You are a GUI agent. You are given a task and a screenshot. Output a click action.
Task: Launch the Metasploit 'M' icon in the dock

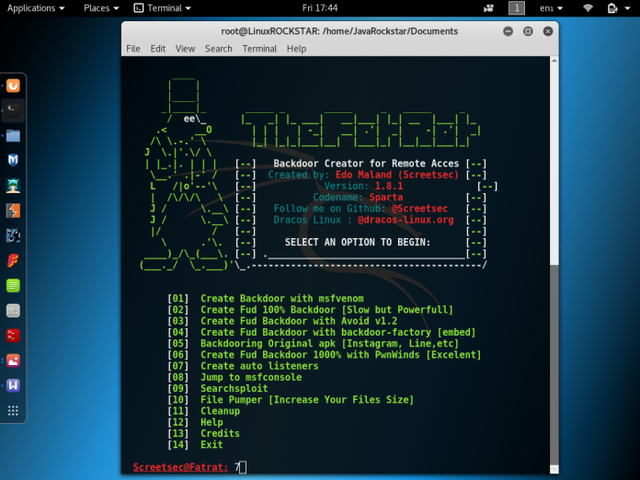click(x=13, y=160)
